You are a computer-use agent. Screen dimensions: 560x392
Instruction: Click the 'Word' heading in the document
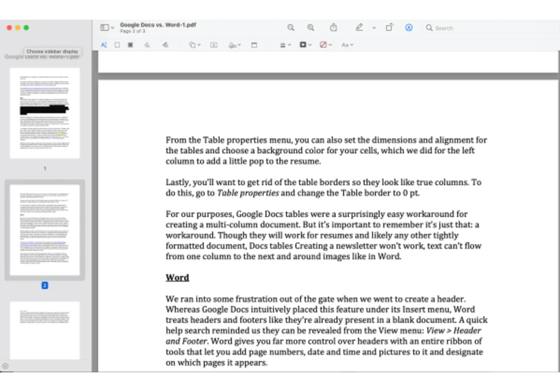click(x=177, y=277)
